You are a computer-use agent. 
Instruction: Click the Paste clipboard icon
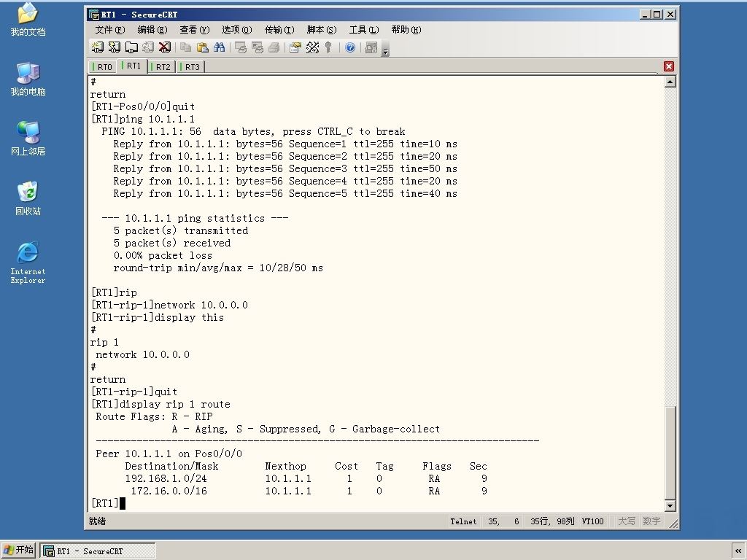tap(203, 47)
